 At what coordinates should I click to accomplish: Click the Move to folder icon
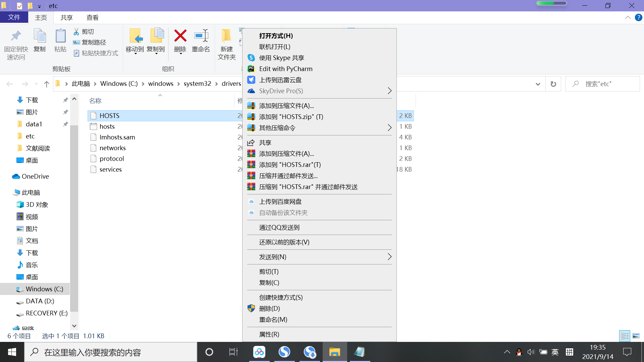(x=135, y=36)
